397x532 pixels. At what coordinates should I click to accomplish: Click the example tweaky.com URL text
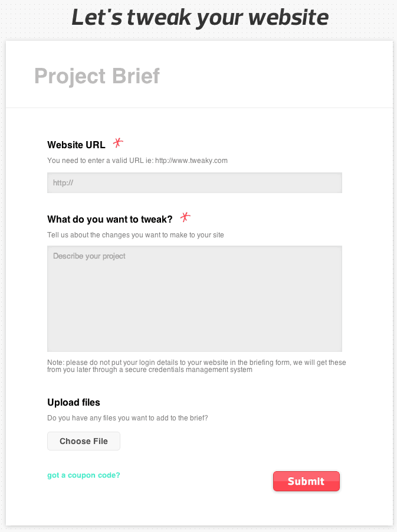[191, 161]
